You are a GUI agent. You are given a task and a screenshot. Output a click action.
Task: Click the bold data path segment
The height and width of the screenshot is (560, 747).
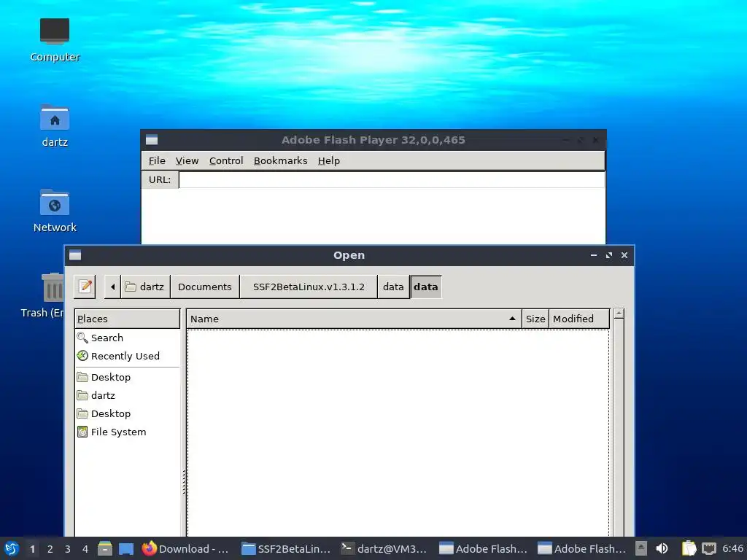(426, 287)
